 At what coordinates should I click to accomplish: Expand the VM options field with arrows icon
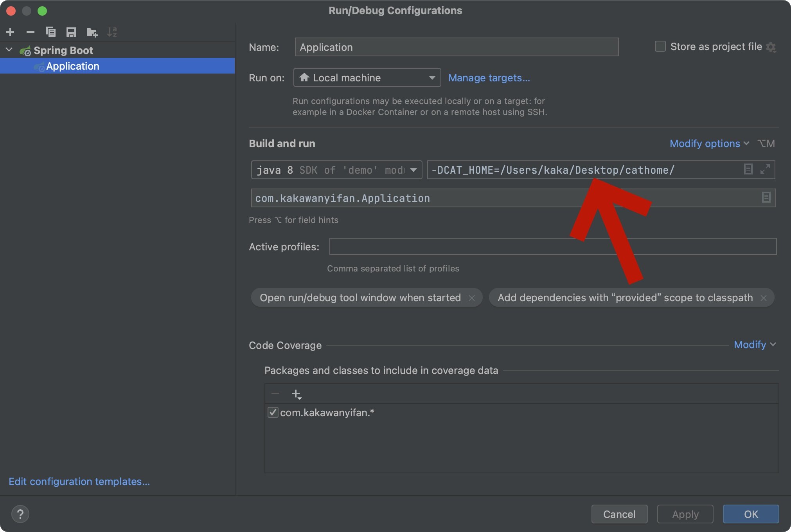pos(765,169)
